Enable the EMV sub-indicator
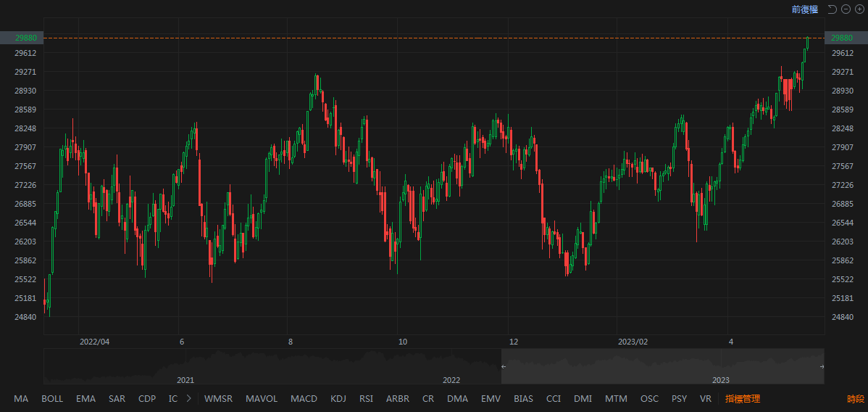868x412 pixels. coord(491,399)
